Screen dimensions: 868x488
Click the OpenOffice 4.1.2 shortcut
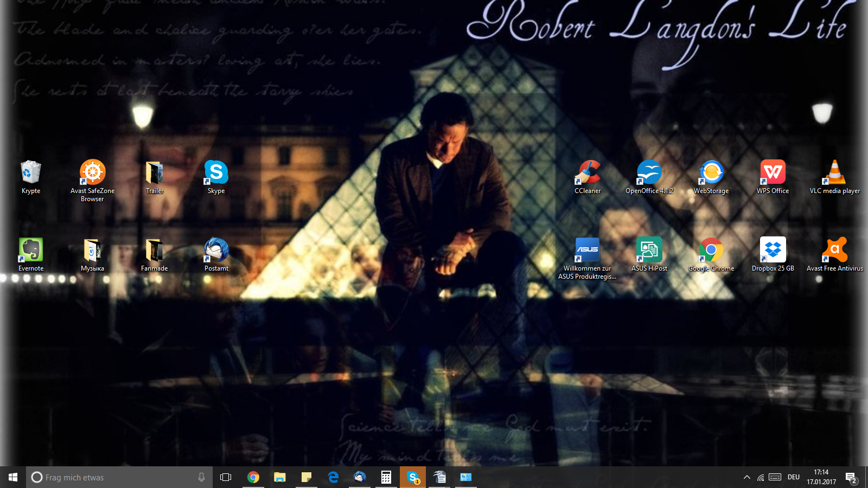tap(649, 173)
